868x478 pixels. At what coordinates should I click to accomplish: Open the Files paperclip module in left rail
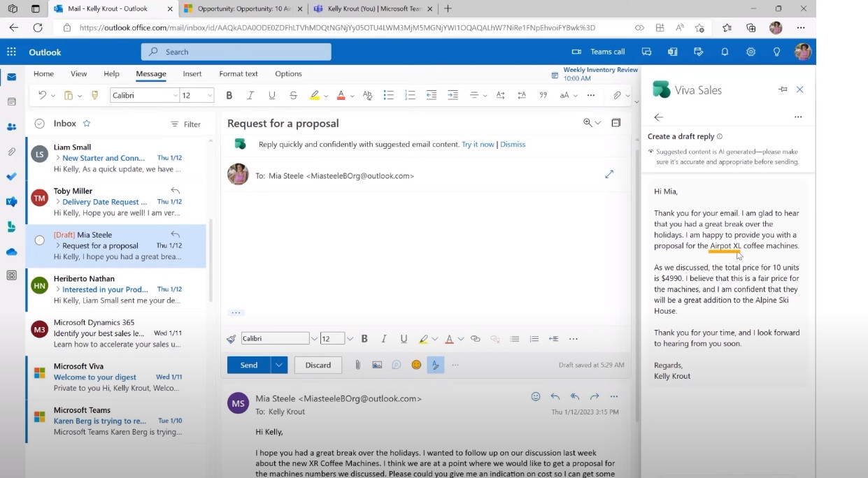(x=11, y=152)
